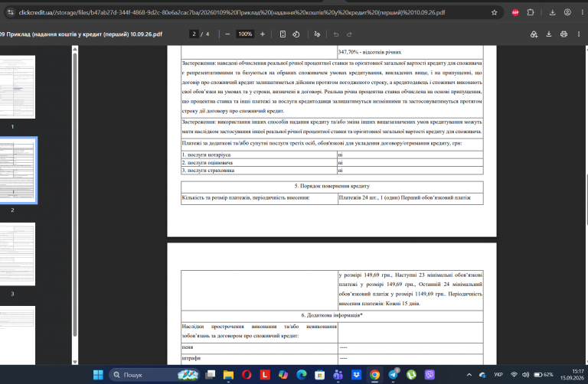Save PDF to Google Drive
Viewport: 588px width, 384px height.
tap(534, 34)
